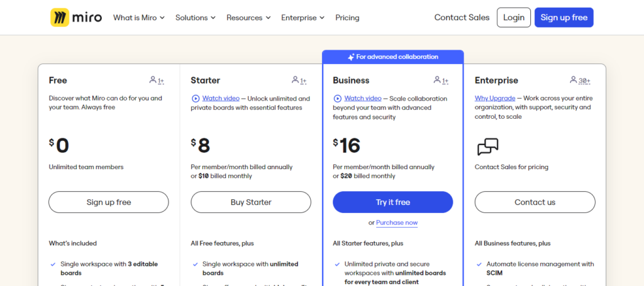Click the Miro logo icon
The height and width of the screenshot is (286, 644).
(x=60, y=18)
